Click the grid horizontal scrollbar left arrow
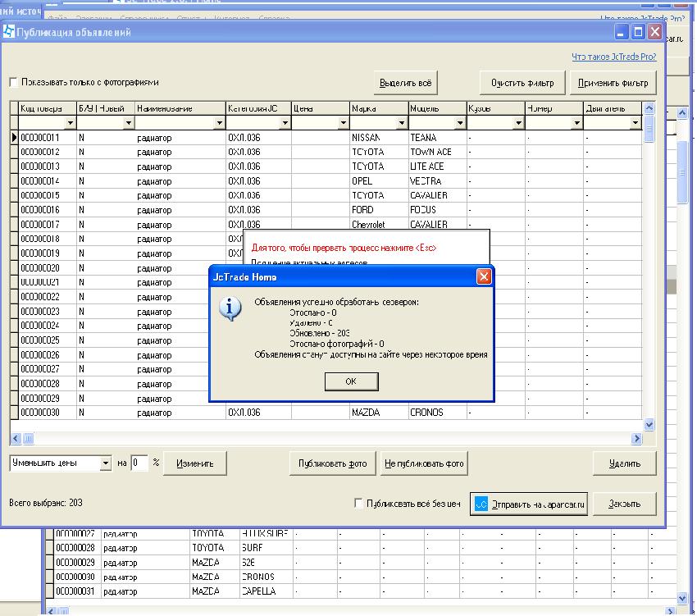 point(16,439)
